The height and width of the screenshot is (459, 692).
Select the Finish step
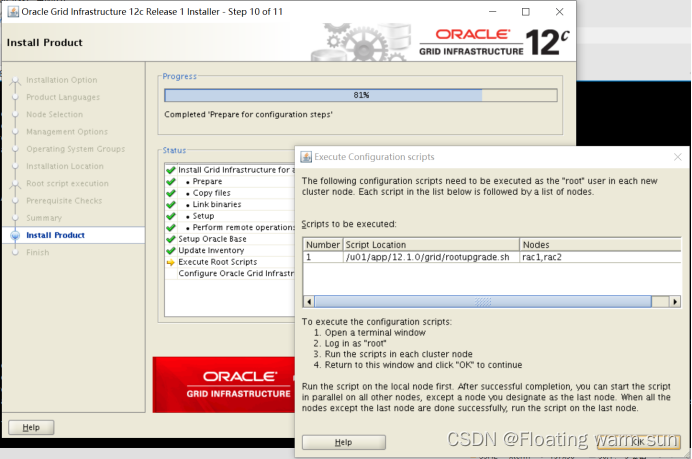[38, 252]
